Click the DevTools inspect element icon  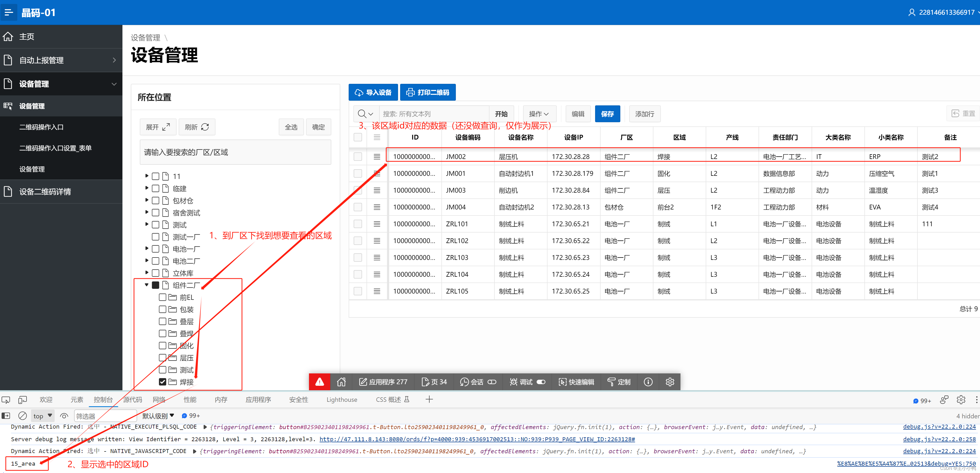tap(6, 400)
